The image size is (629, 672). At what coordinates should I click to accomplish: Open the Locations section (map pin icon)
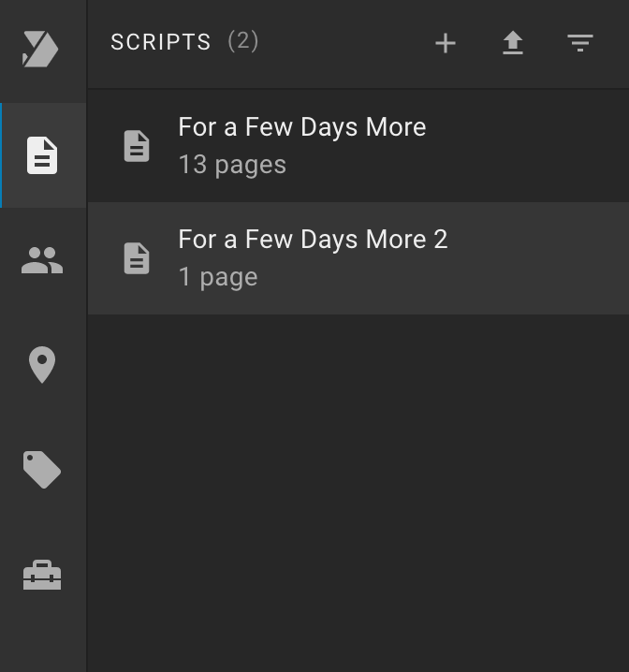click(42, 365)
